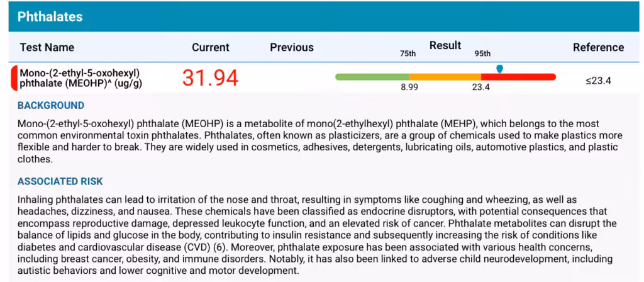Screen dimensions: 644x282
Task: Click the 8.99 threshold value under bar
Action: [409, 87]
